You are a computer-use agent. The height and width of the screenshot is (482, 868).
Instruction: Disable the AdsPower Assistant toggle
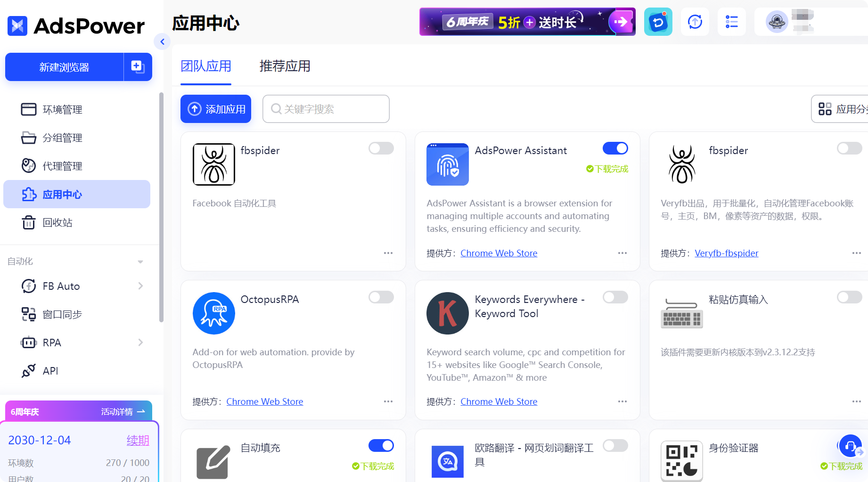[615, 148]
